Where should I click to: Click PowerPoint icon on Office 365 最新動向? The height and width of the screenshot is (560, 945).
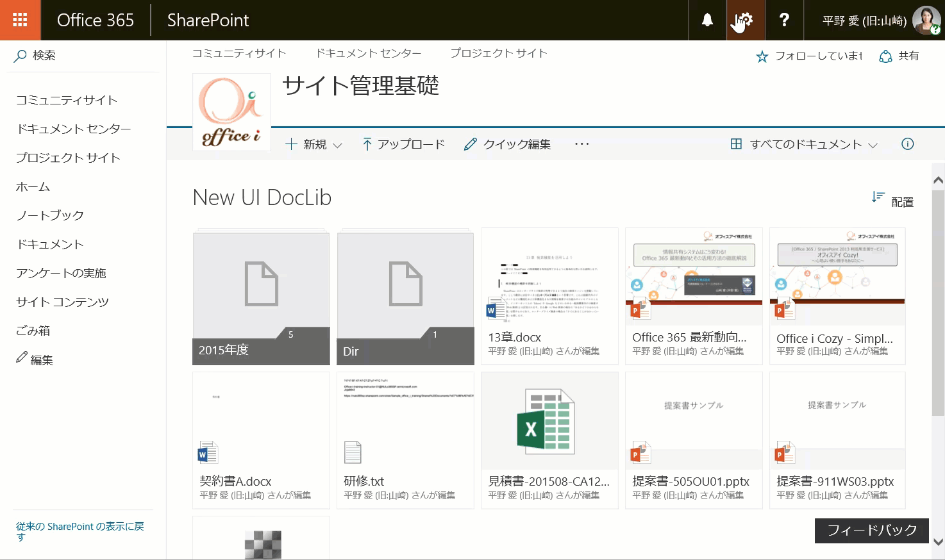pyautogui.click(x=640, y=309)
